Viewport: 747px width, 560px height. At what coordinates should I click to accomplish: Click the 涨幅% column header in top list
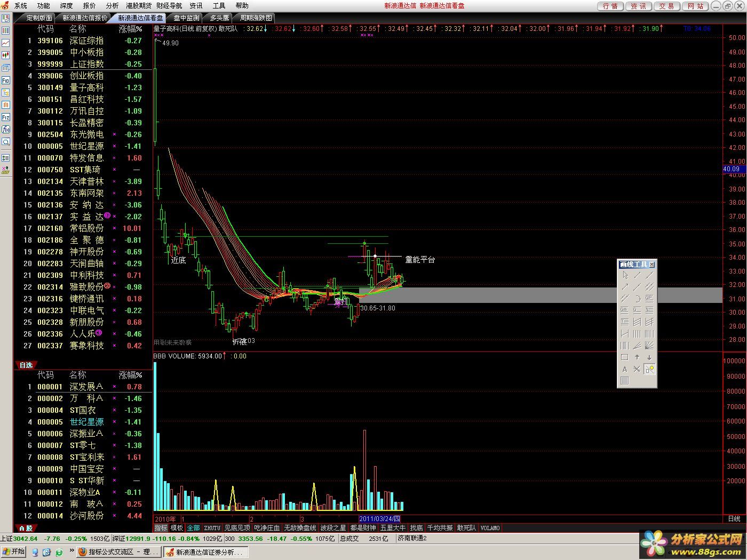pyautogui.click(x=131, y=29)
